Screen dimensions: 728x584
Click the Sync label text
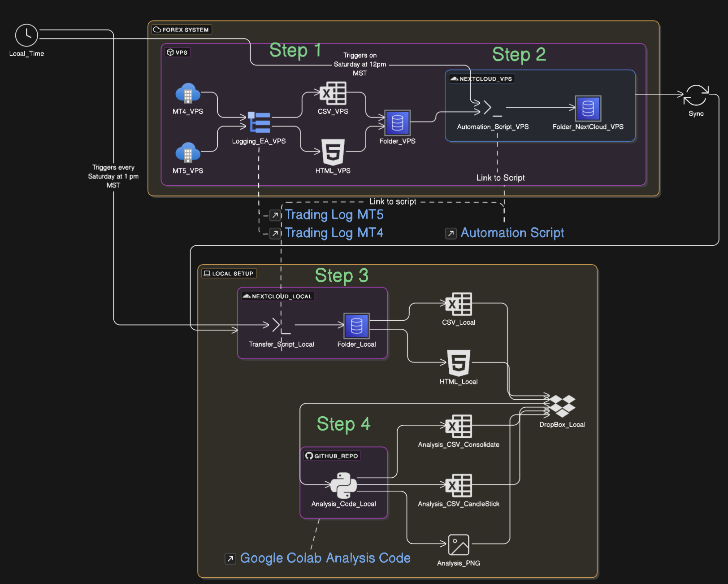696,113
